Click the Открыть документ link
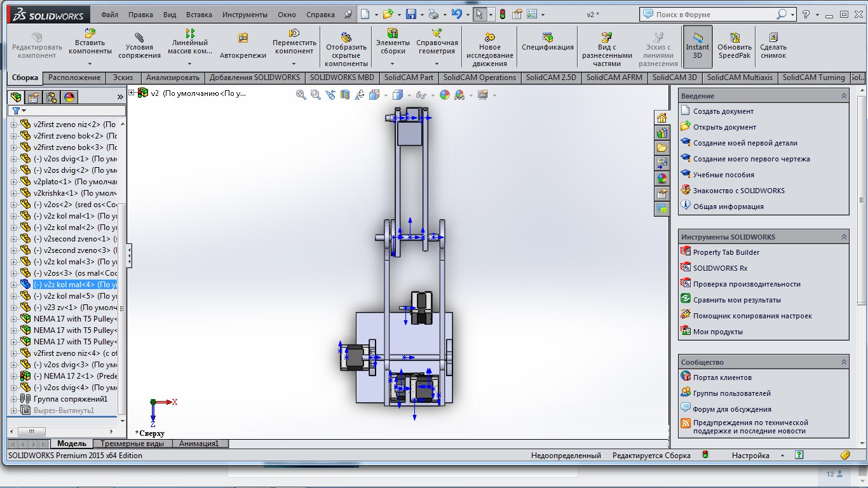This screenshot has width=868, height=488. 724,127
